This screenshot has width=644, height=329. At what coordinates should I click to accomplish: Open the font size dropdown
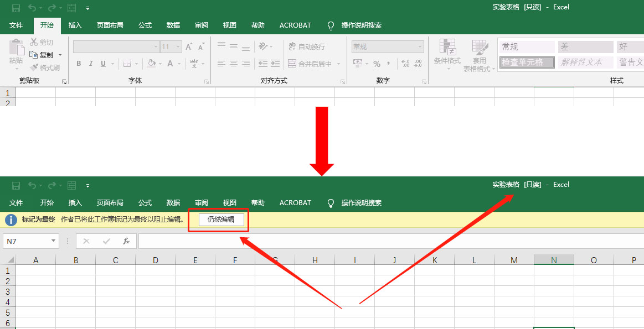coord(178,46)
